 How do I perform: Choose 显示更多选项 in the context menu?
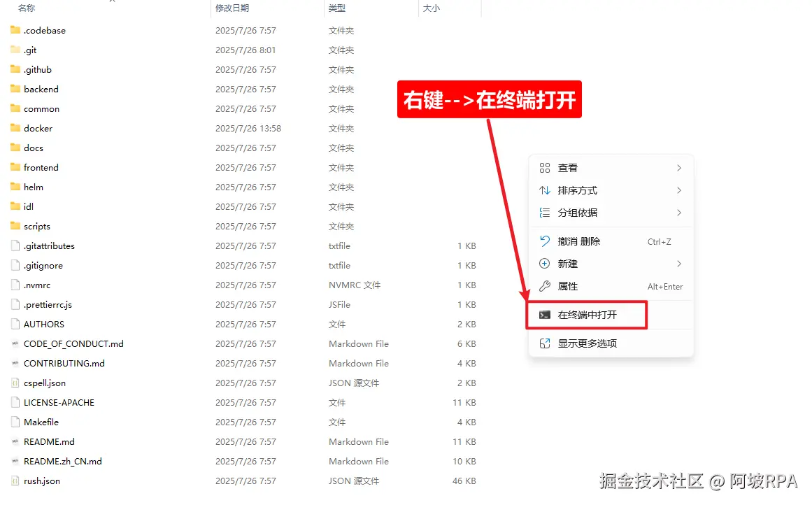point(611,343)
